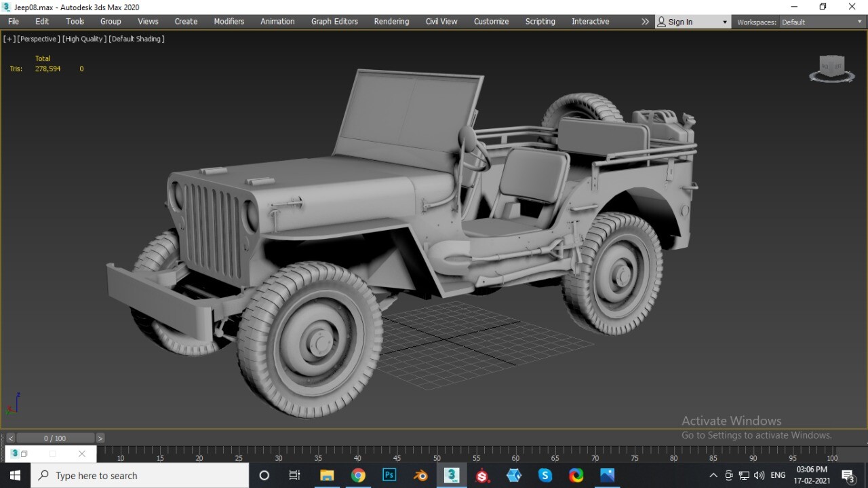Open the Graph Editors menu

pyautogui.click(x=334, y=22)
